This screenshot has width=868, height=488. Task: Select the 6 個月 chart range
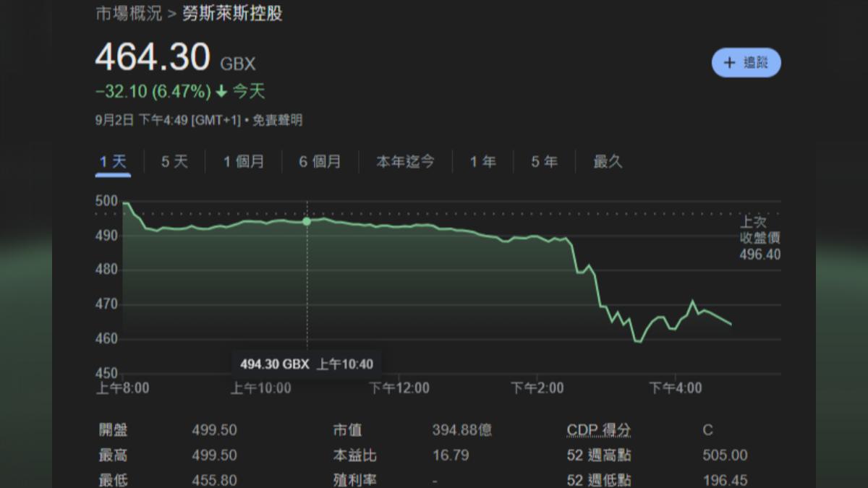point(320,162)
